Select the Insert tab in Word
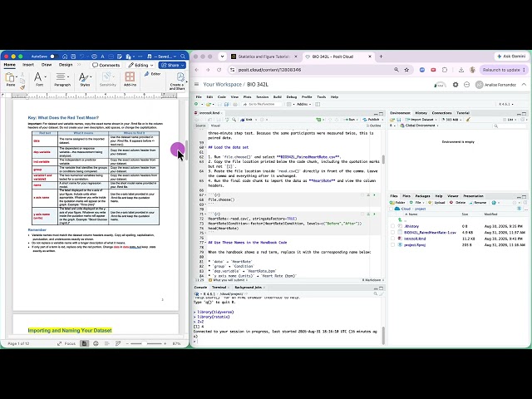 pyautogui.click(x=28, y=65)
